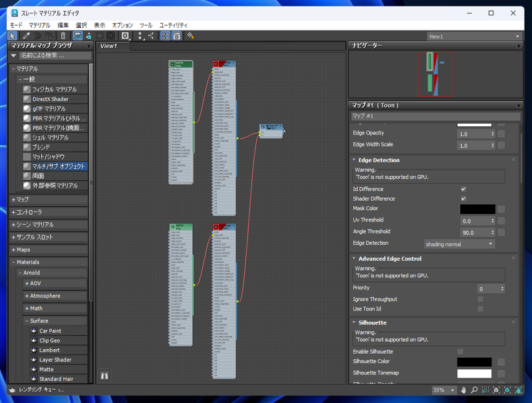Enable Use Toon Id checkbox
Image resolution: width=532 pixels, height=403 pixels.
480,309
